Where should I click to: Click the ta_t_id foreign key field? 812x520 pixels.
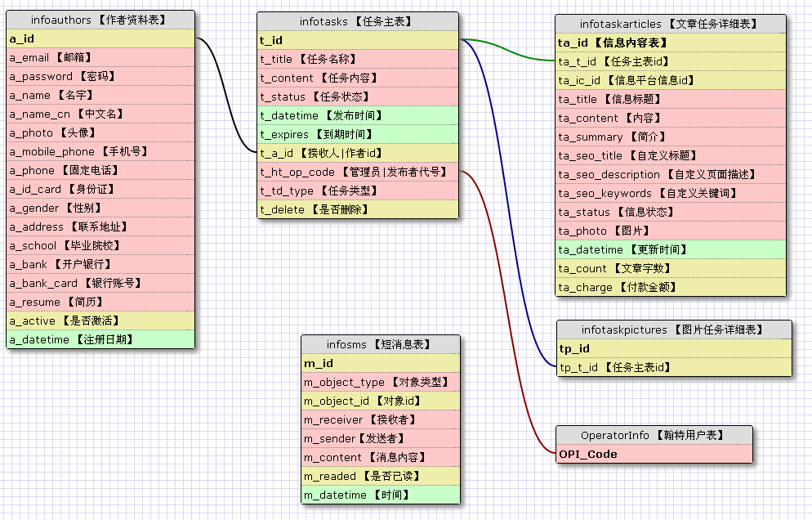tap(670, 61)
